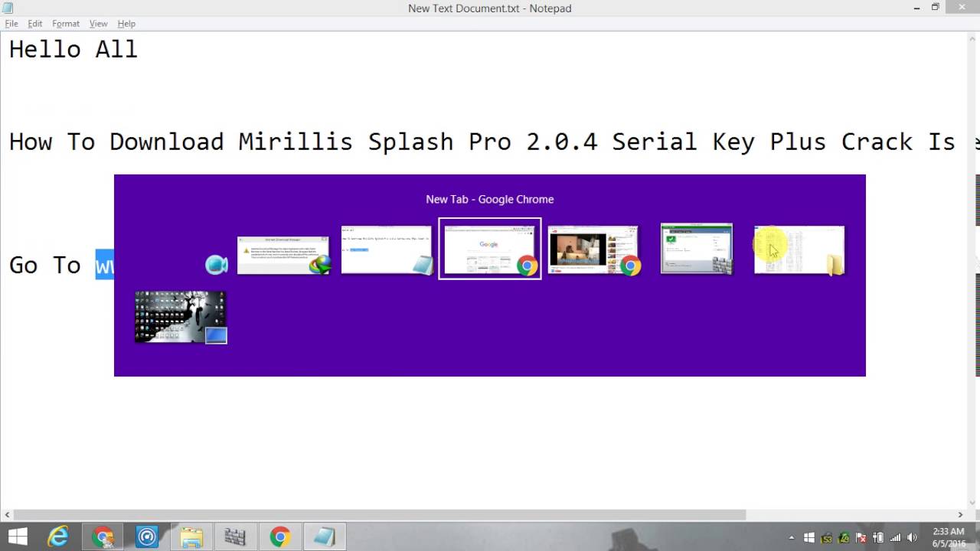Switch to the New Tab Google Chrome thumbnail
Image resolution: width=980 pixels, height=551 pixels.
pyautogui.click(x=489, y=249)
